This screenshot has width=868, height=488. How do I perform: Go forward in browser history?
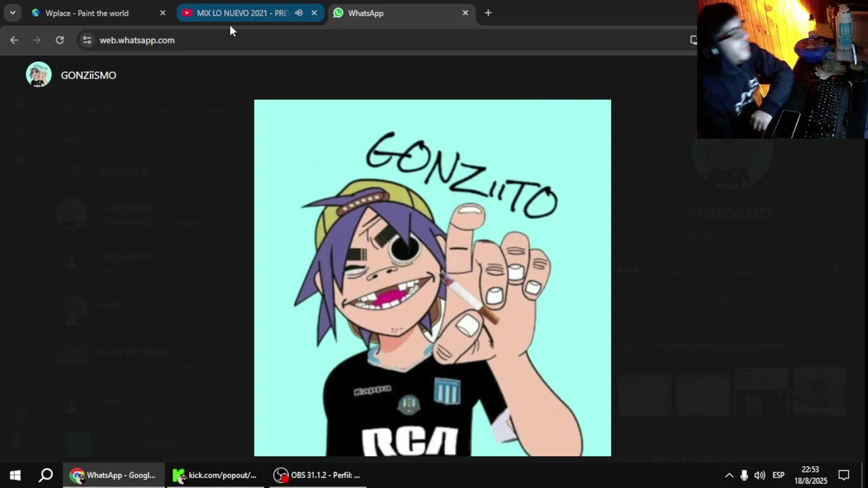(37, 40)
